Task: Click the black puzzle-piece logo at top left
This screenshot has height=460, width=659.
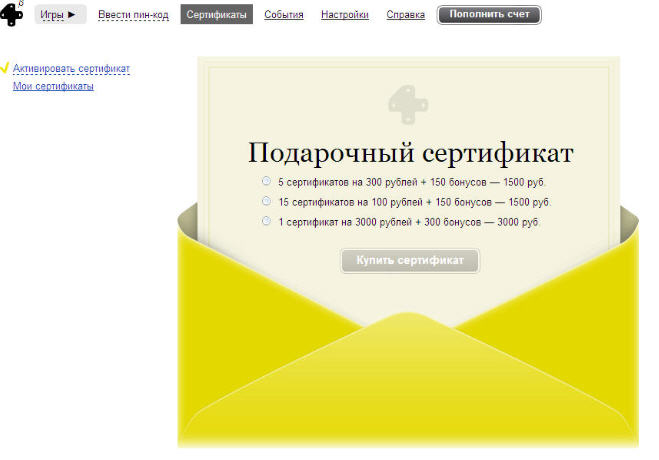Action: coord(11,13)
